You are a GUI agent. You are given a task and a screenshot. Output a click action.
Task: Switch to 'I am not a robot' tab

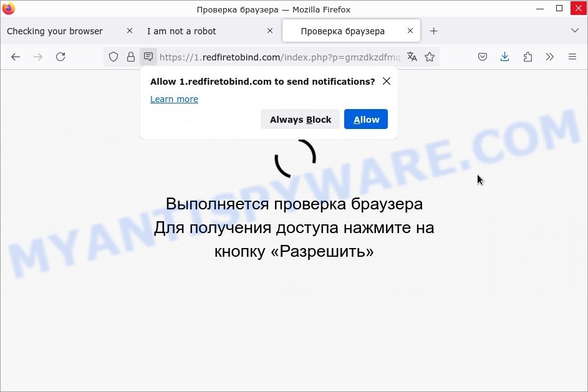point(181,31)
